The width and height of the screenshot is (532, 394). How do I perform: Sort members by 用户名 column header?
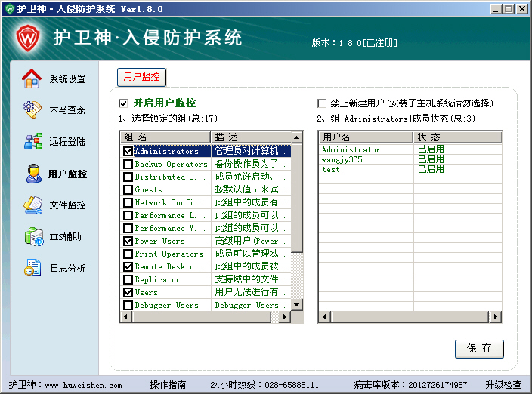click(366, 137)
